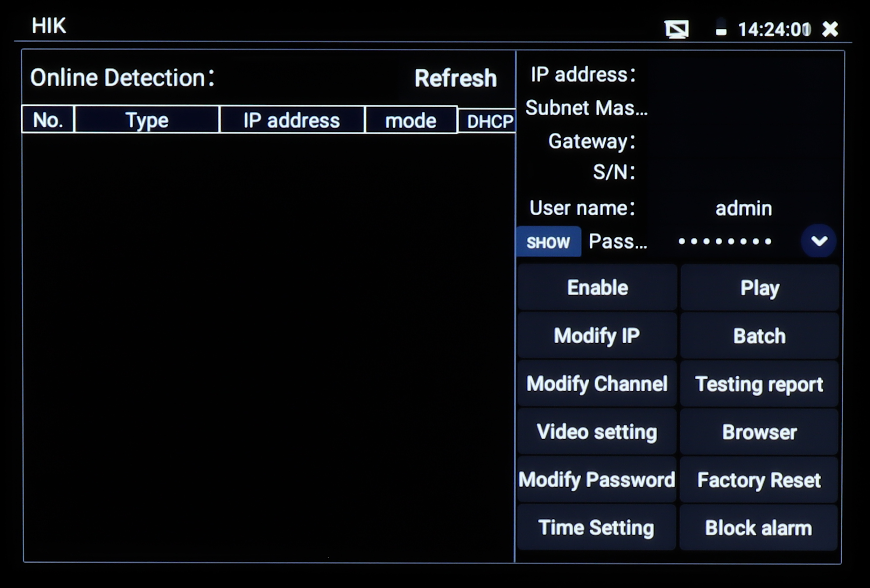Click the Enable button
870x588 pixels.
597,288
